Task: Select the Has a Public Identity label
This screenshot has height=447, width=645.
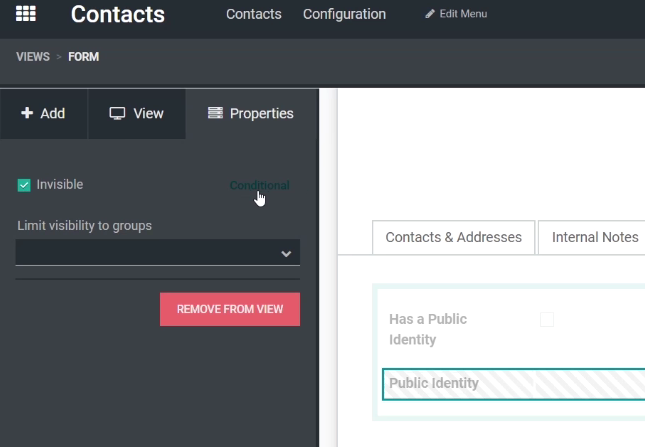Action: [x=428, y=329]
